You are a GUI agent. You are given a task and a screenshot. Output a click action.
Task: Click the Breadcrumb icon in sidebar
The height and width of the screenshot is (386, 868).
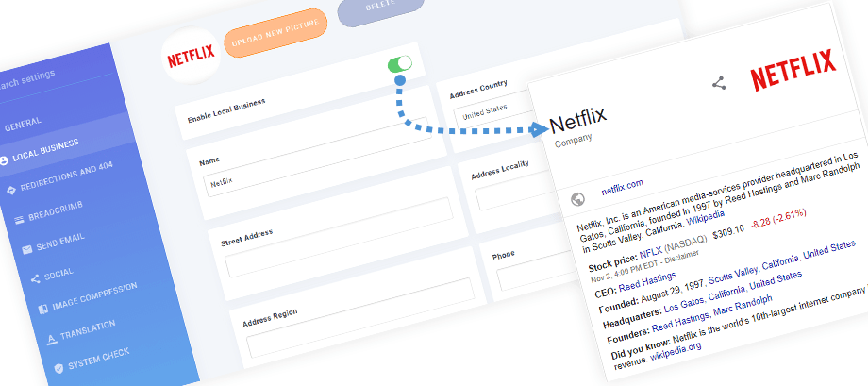(20, 220)
